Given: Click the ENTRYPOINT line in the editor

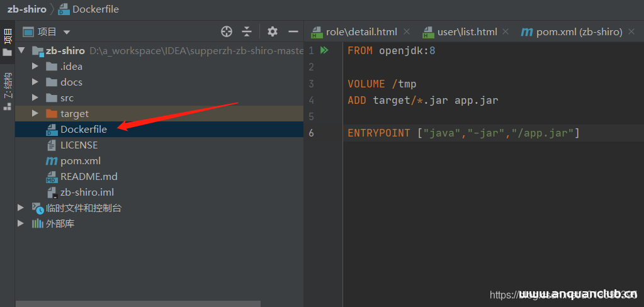Looking at the screenshot, I should [x=463, y=133].
